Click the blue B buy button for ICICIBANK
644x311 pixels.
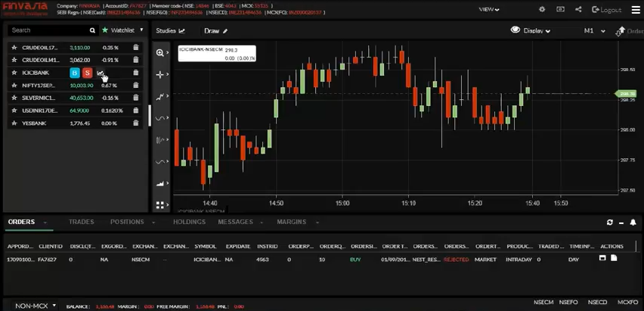coord(74,73)
